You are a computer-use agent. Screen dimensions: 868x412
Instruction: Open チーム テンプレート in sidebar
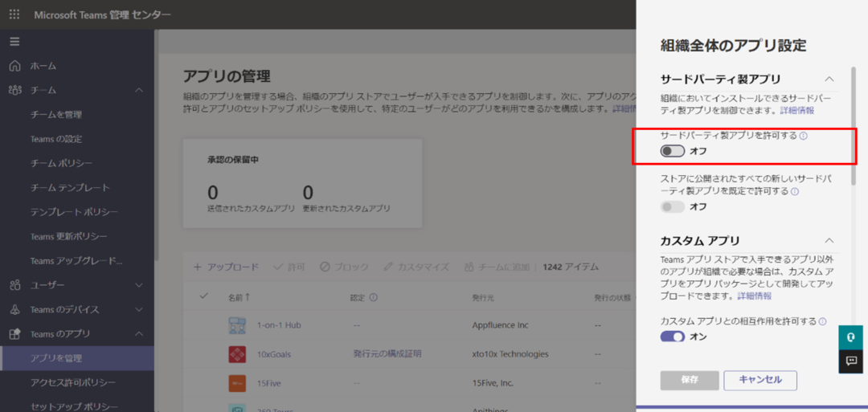70,187
